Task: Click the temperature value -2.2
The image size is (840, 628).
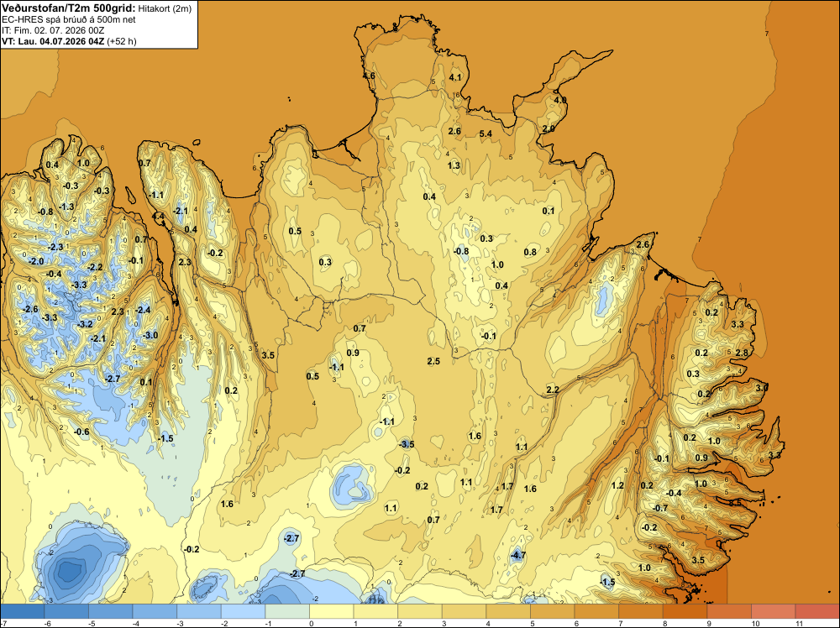Action: [94, 267]
